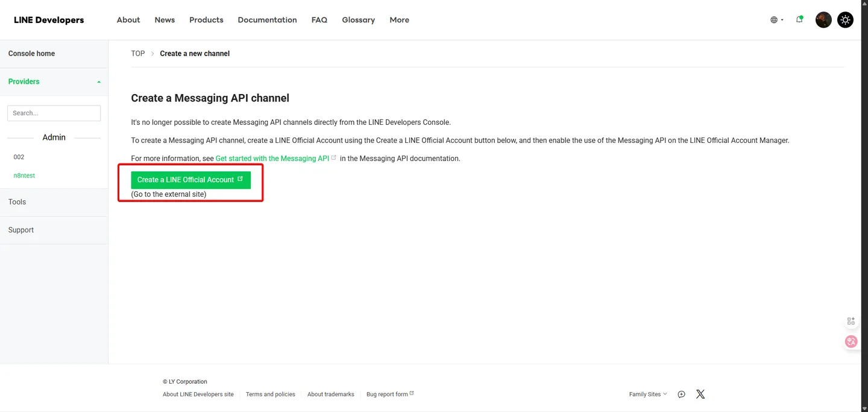Toggle the light/dark theme sun button
The width and height of the screenshot is (868, 412).
[846, 20]
